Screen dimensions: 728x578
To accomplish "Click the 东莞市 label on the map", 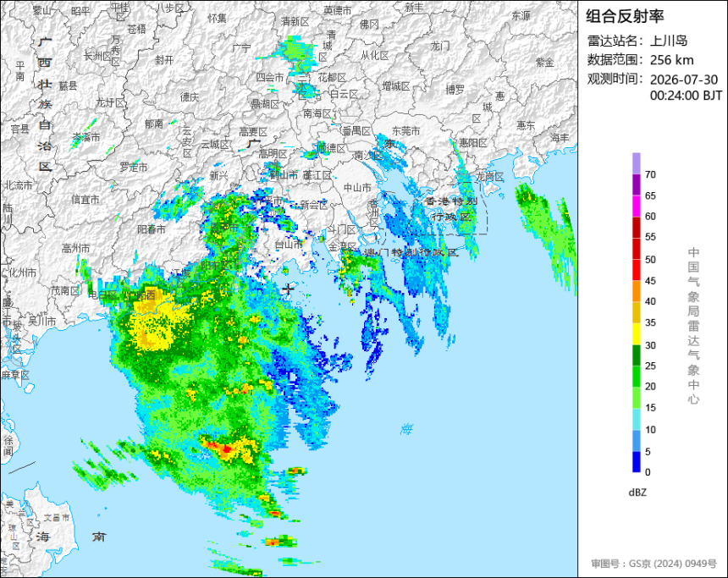I will click(x=405, y=131).
